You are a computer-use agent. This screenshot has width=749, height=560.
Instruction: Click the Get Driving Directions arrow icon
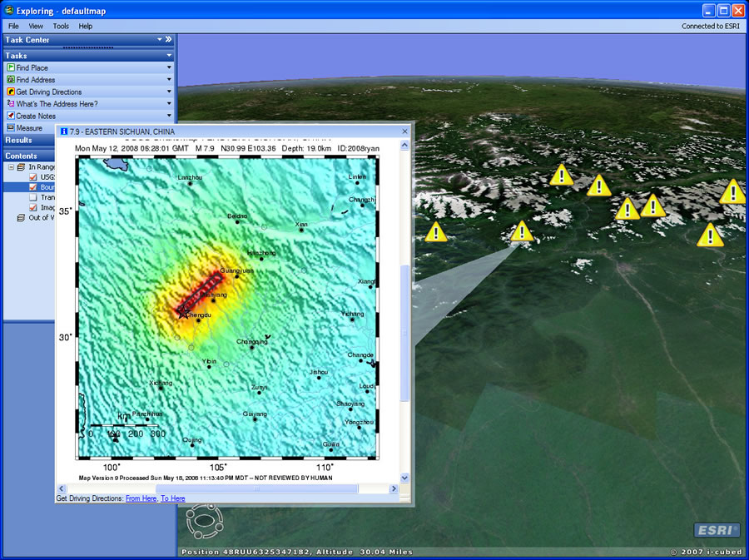[11, 92]
